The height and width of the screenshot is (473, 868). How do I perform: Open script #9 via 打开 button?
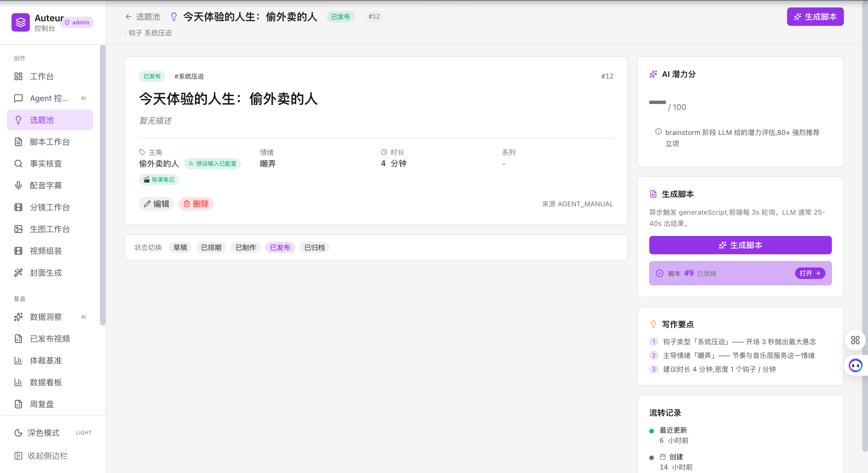(x=810, y=273)
